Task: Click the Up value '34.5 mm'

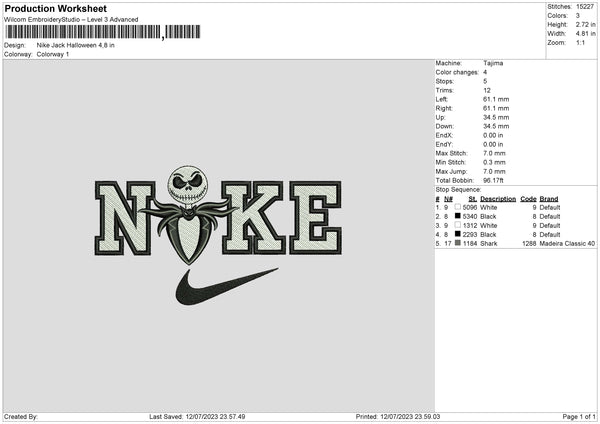Action: point(496,117)
